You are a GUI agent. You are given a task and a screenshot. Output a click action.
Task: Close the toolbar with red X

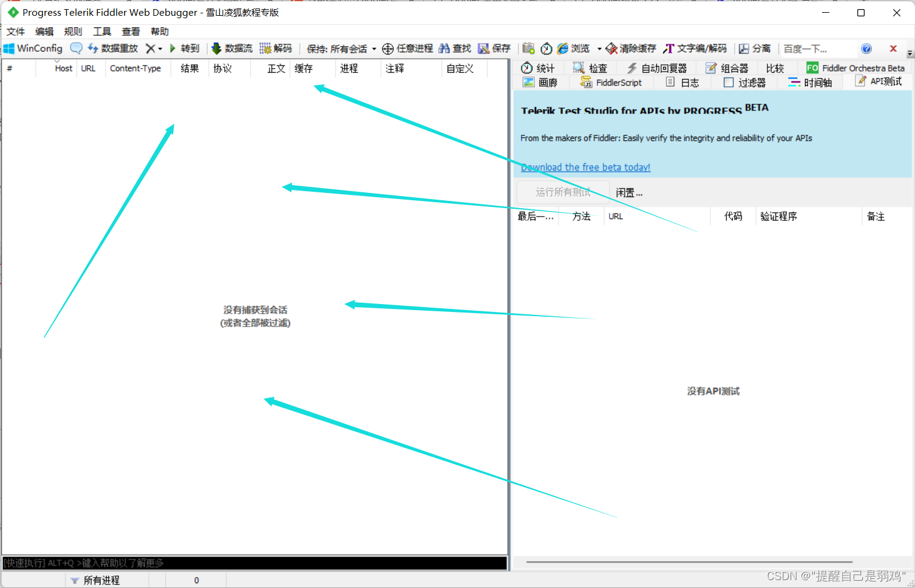click(893, 49)
